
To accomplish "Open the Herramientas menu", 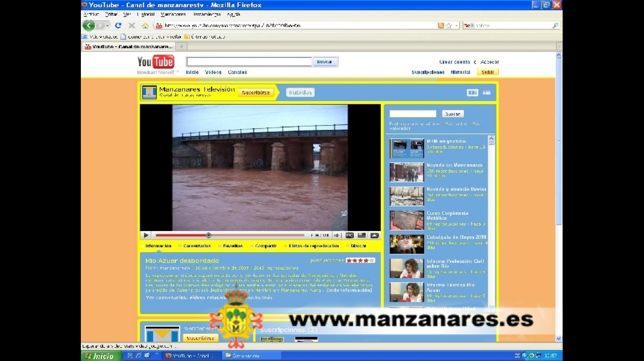I will coord(207,14).
